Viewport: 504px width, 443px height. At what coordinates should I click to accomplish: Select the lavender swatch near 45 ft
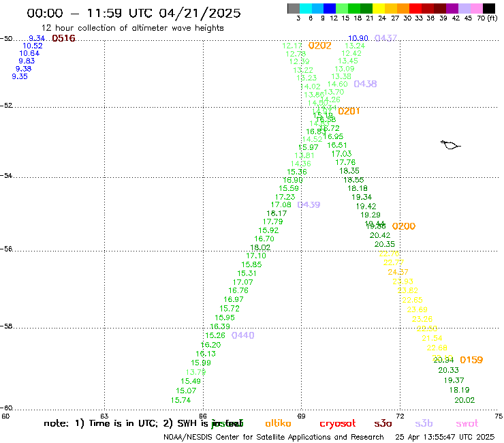click(464, 8)
